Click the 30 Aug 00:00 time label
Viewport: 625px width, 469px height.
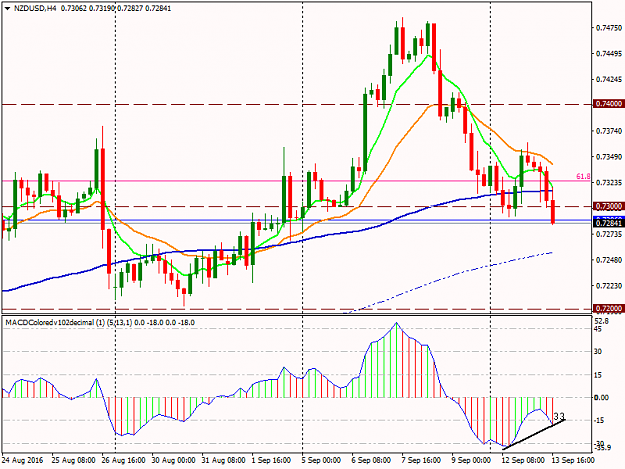tap(173, 460)
